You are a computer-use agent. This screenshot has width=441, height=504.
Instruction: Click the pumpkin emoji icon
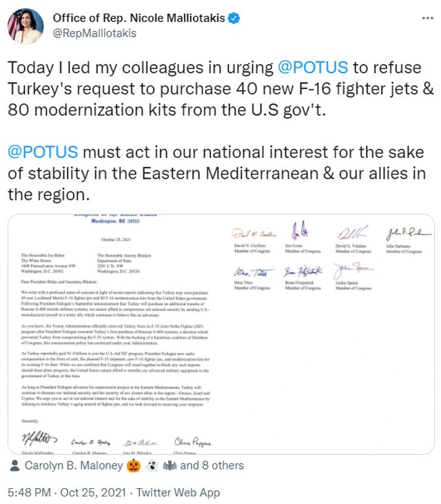tap(132, 465)
